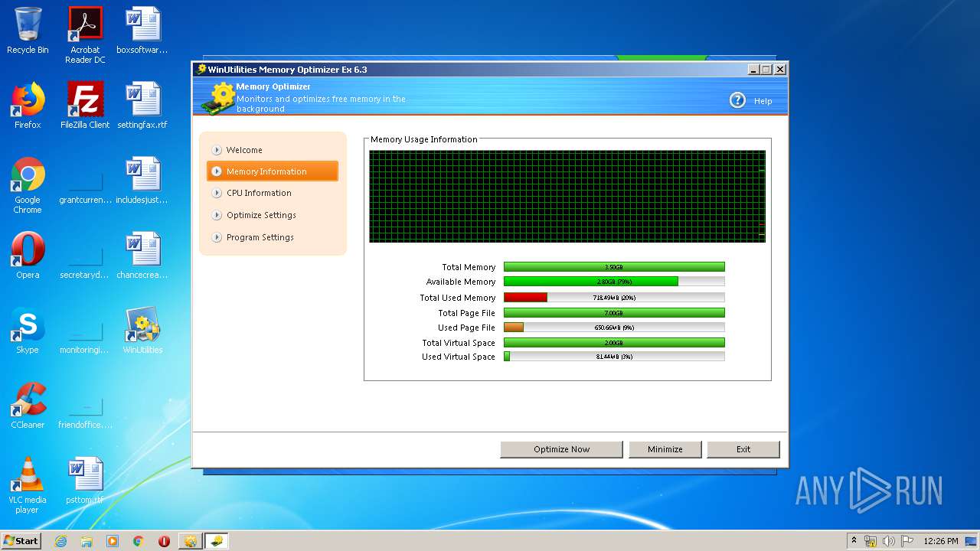Click the Total Virtual Space bar
Image resolution: width=980 pixels, height=551 pixels.
pyautogui.click(x=614, y=343)
